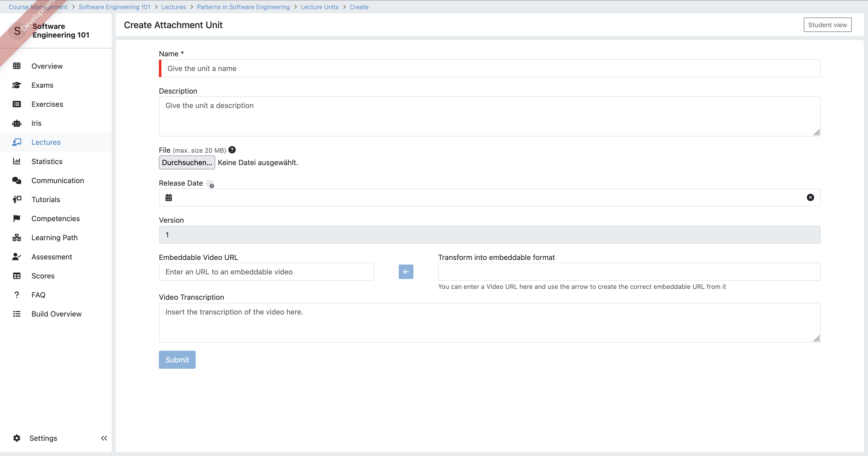Screen dimensions: 868x456
Task: Select the Statistics icon in the sidebar
Action: [x=17, y=161]
